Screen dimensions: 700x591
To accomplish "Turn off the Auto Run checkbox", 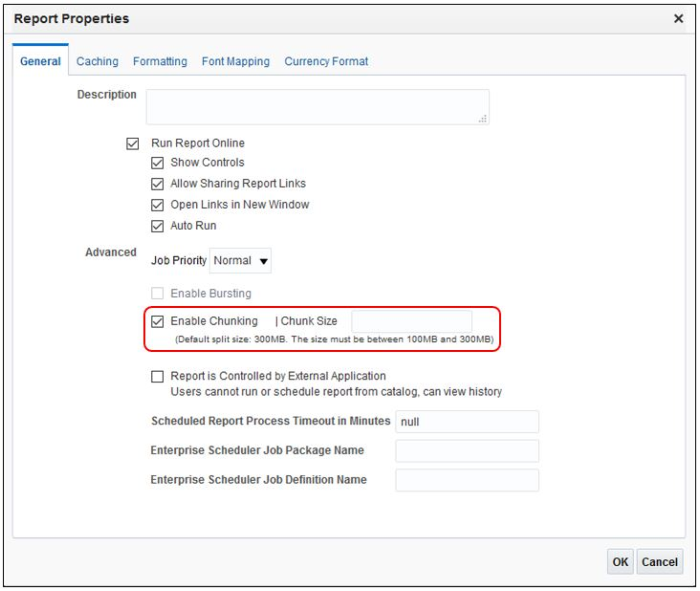I will click(x=158, y=227).
